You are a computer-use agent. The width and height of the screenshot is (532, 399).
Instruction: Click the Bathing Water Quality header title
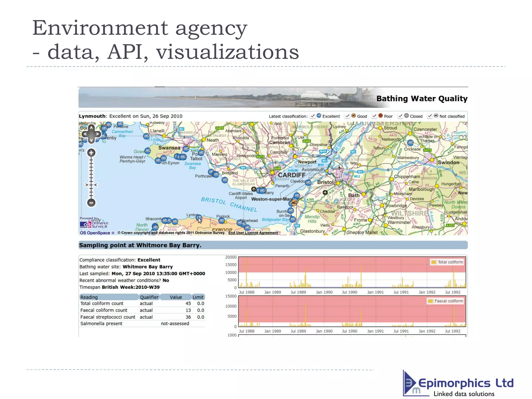[x=422, y=99]
